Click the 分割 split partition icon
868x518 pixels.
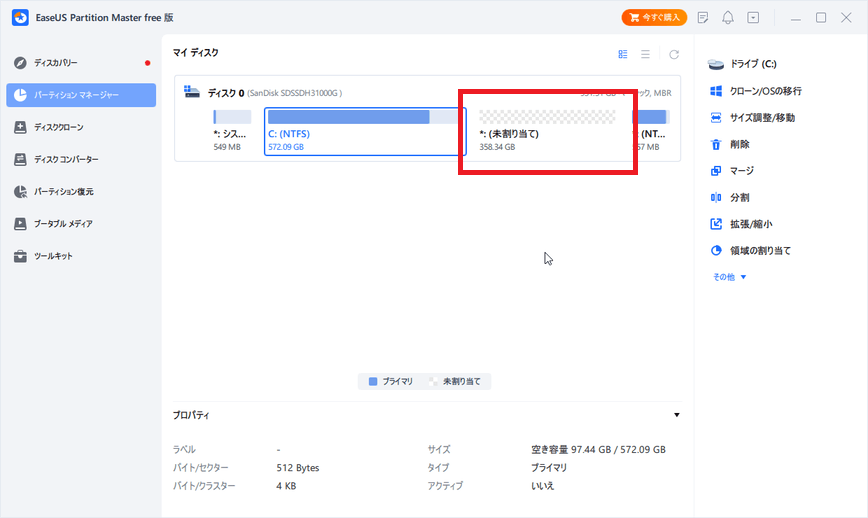point(716,198)
